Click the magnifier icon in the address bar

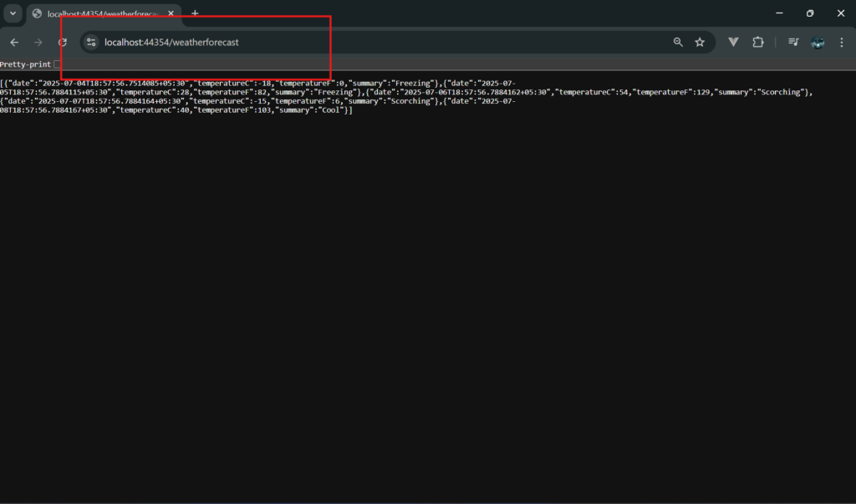(677, 42)
